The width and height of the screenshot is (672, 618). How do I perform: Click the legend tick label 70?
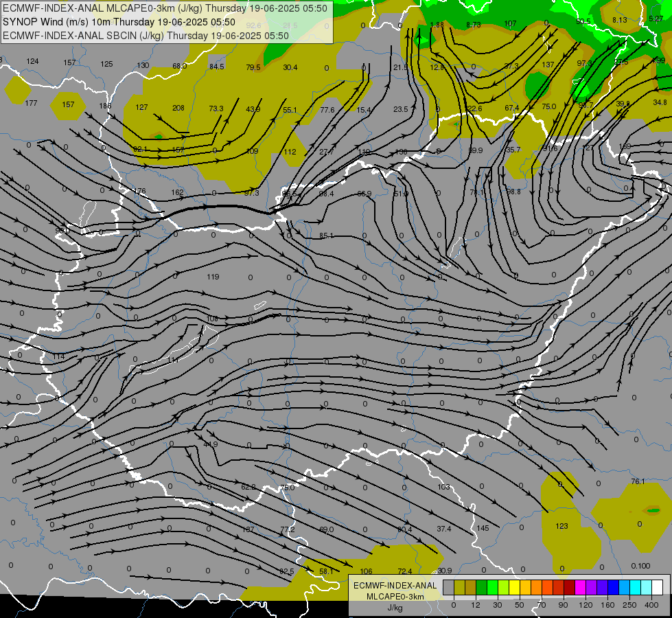(542, 605)
